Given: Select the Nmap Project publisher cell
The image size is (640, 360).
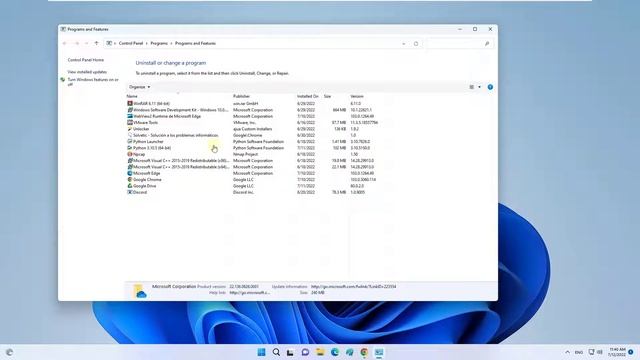Looking at the screenshot, I should 245,154.
